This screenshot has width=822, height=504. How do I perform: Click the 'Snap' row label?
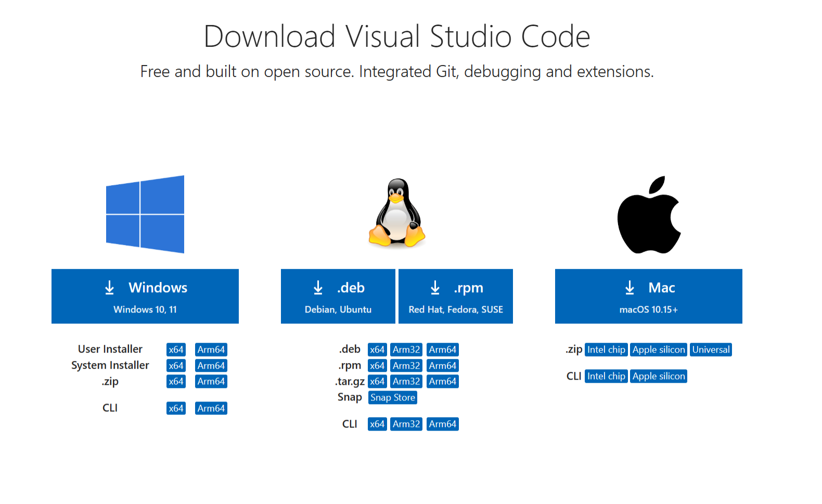tap(350, 397)
